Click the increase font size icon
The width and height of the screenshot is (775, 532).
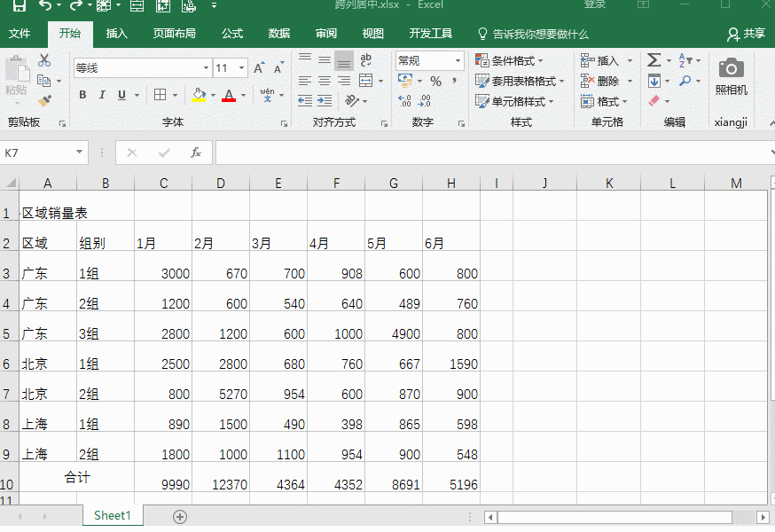pos(259,68)
